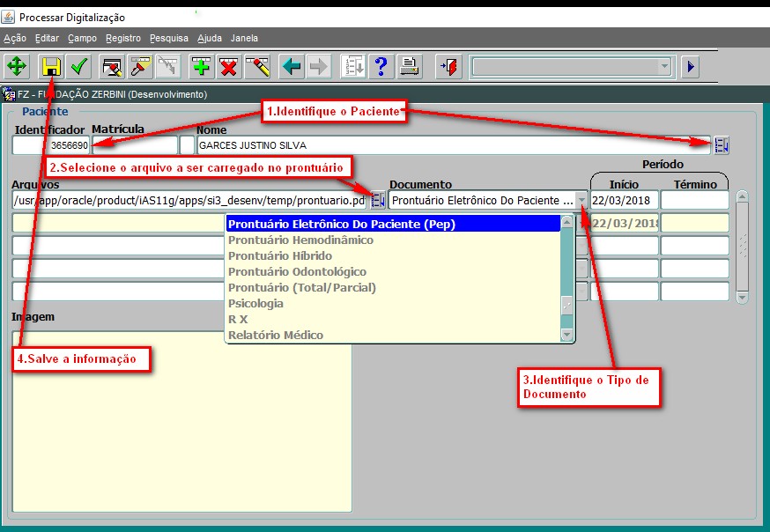
Task: Select R X from the document list
Action: pyautogui.click(x=393, y=319)
